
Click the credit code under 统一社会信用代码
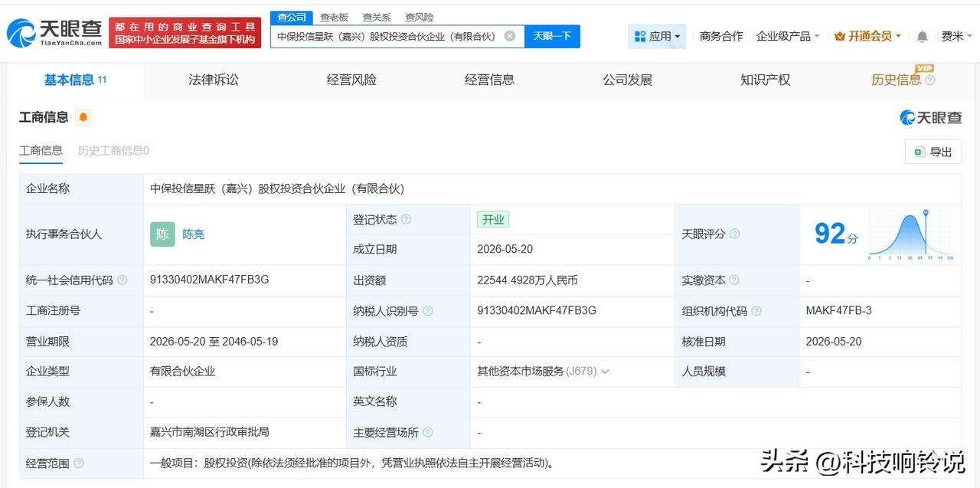coord(209,280)
